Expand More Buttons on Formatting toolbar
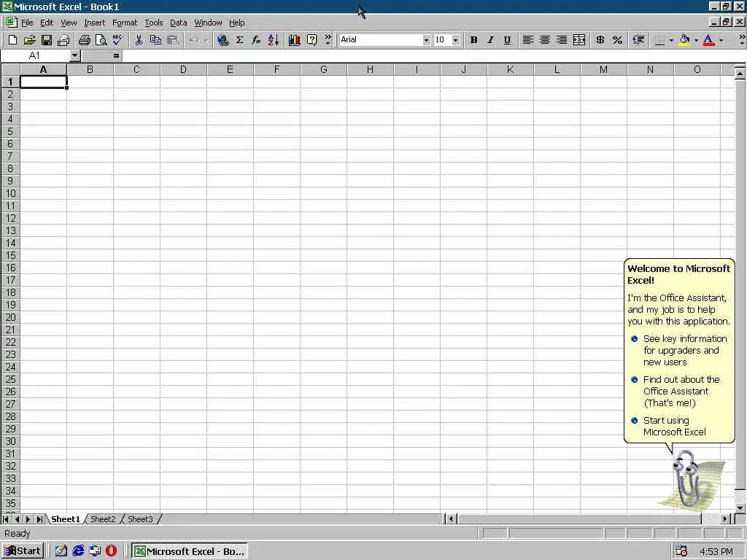This screenshot has height=560, width=747. (742, 41)
